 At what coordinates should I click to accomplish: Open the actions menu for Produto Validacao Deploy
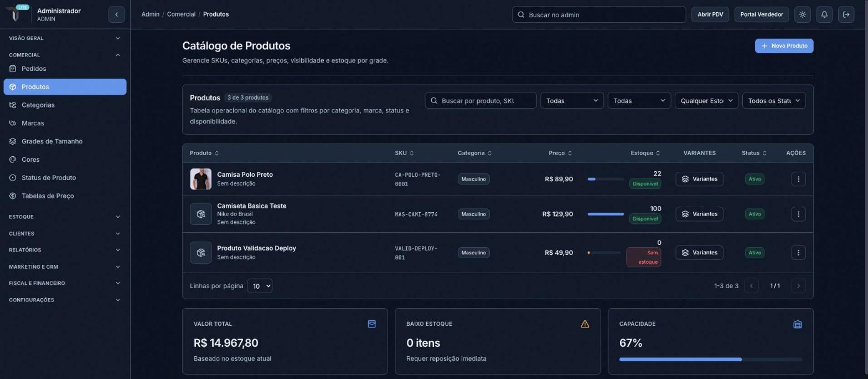point(798,253)
